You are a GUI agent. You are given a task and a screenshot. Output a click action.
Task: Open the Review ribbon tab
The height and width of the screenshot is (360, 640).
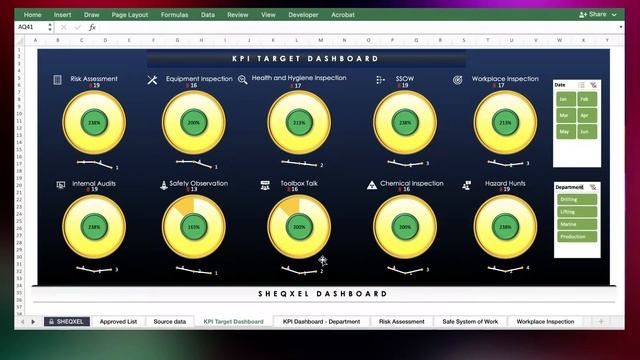pos(238,15)
